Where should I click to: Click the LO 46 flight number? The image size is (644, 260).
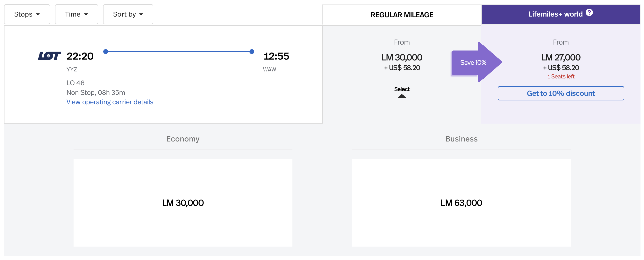point(75,83)
